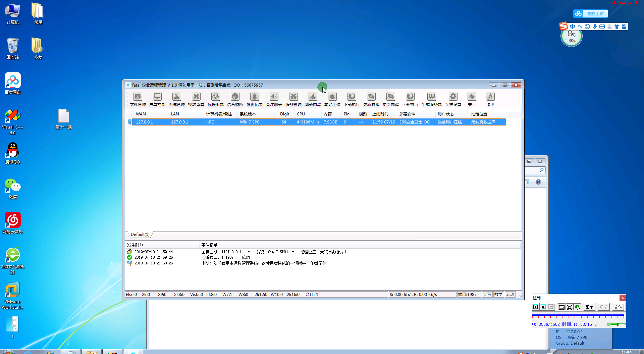Click the 数字 num lock indicator
The image size is (644, 354).
pyautogui.click(x=498, y=295)
